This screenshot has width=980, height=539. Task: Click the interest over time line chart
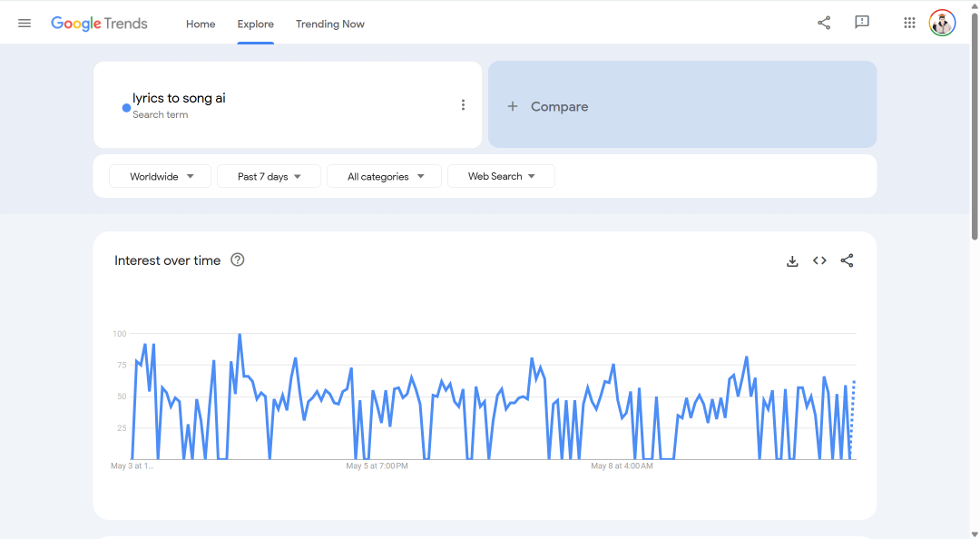pos(494,397)
